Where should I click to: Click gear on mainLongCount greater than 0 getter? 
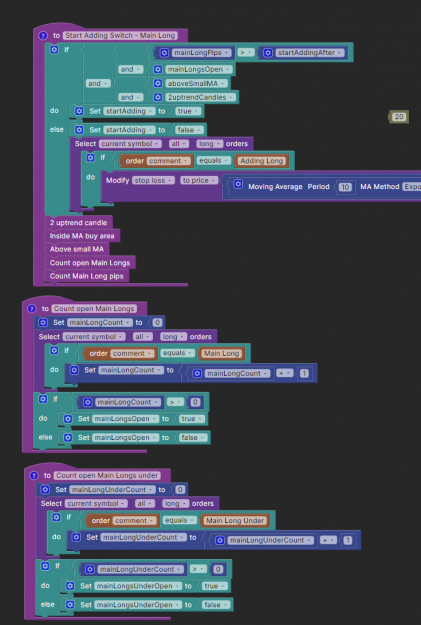[87, 402]
